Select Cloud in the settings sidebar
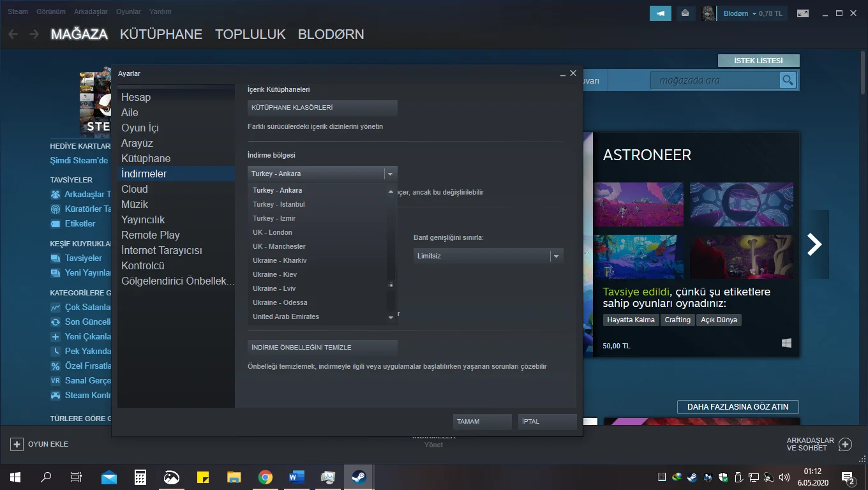The height and width of the screenshot is (490, 868). coord(135,189)
